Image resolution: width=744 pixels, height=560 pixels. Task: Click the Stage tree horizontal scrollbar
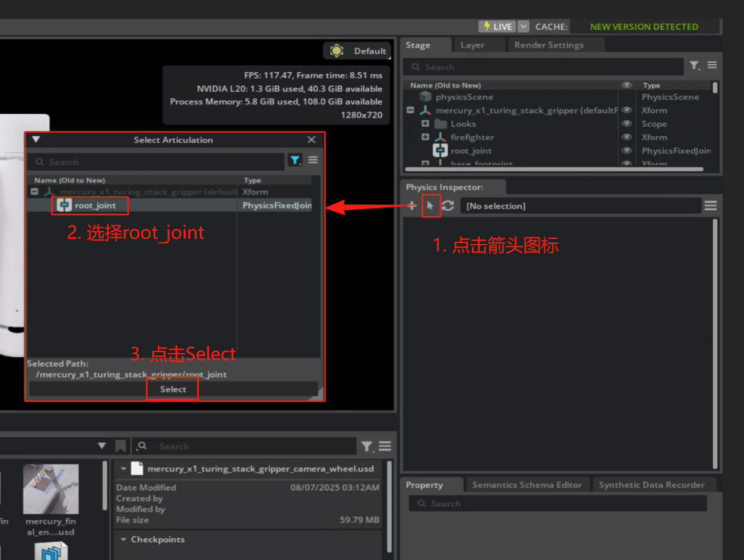click(554, 169)
